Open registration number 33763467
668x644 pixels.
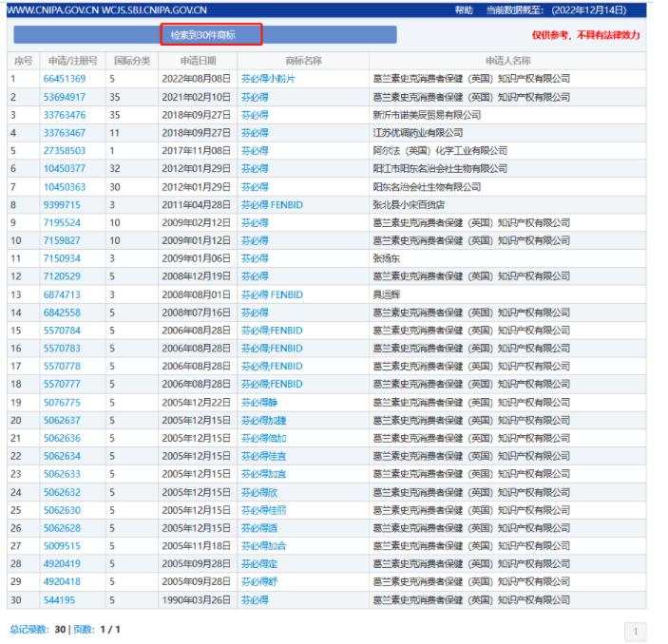point(65,133)
